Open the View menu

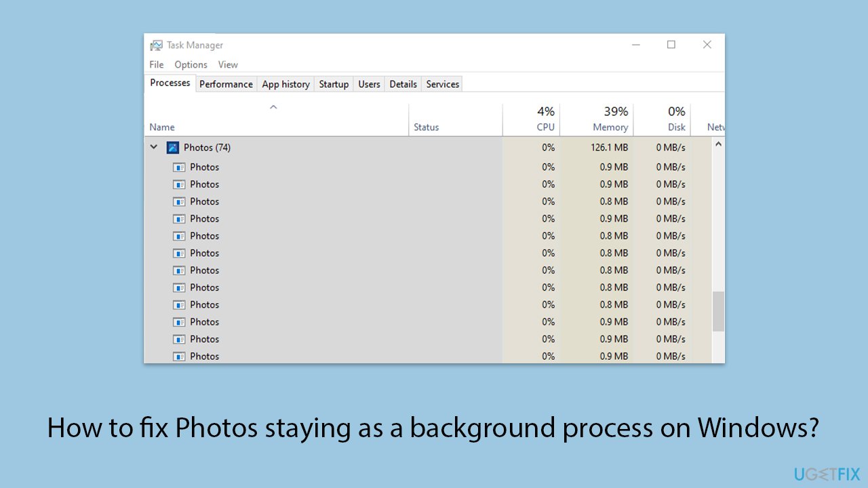[228, 64]
